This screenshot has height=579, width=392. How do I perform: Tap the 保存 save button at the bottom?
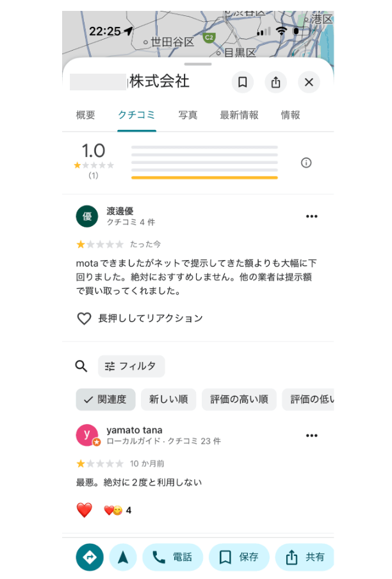(239, 557)
